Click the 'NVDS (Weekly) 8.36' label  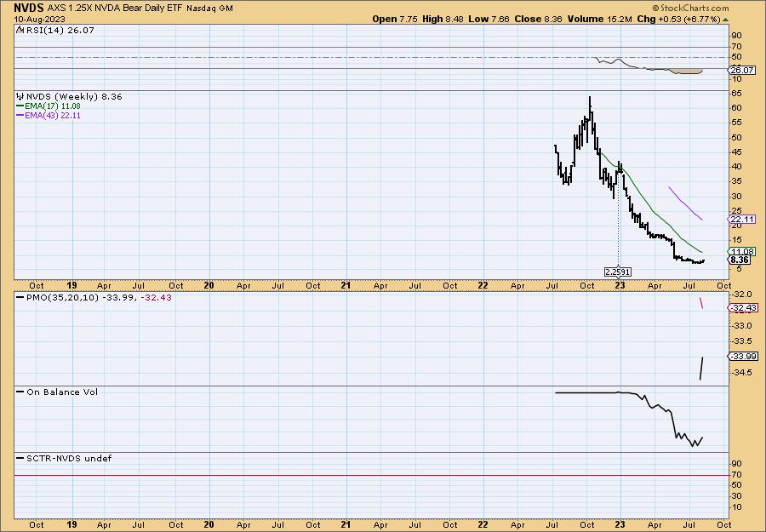point(74,97)
